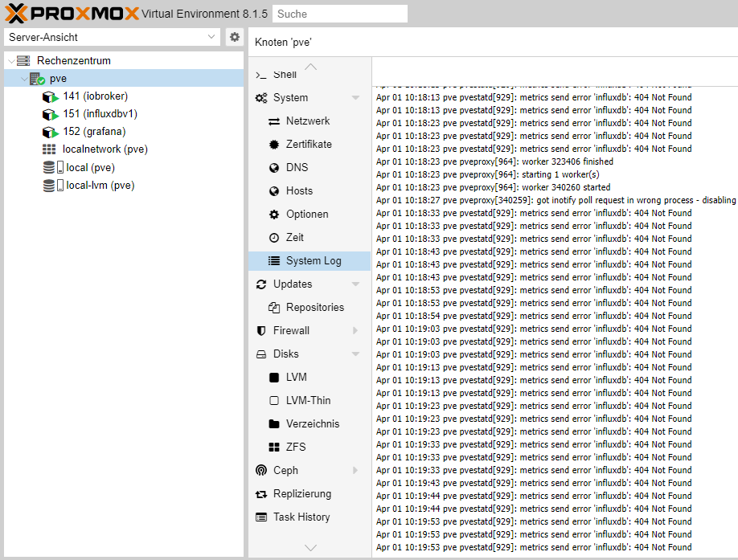Click the Suche search field
The width and height of the screenshot is (738, 560).
click(x=340, y=14)
